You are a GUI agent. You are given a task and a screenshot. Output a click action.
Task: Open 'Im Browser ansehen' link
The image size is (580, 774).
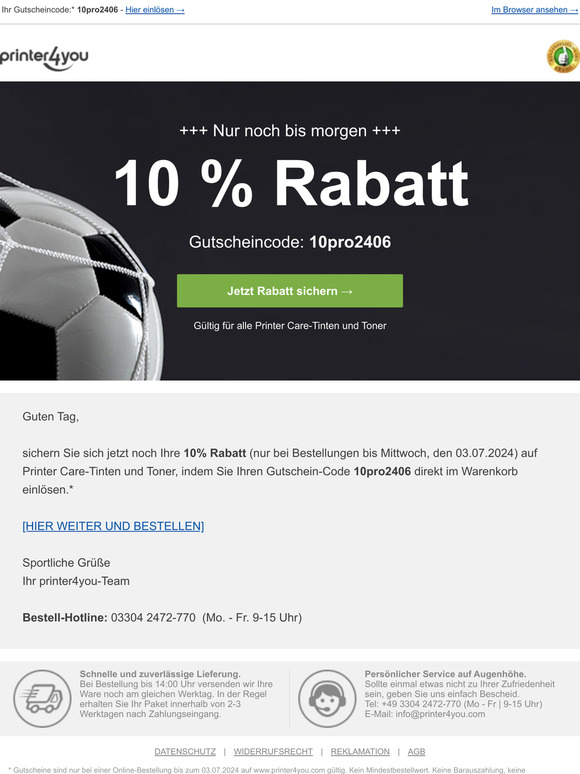[535, 10]
